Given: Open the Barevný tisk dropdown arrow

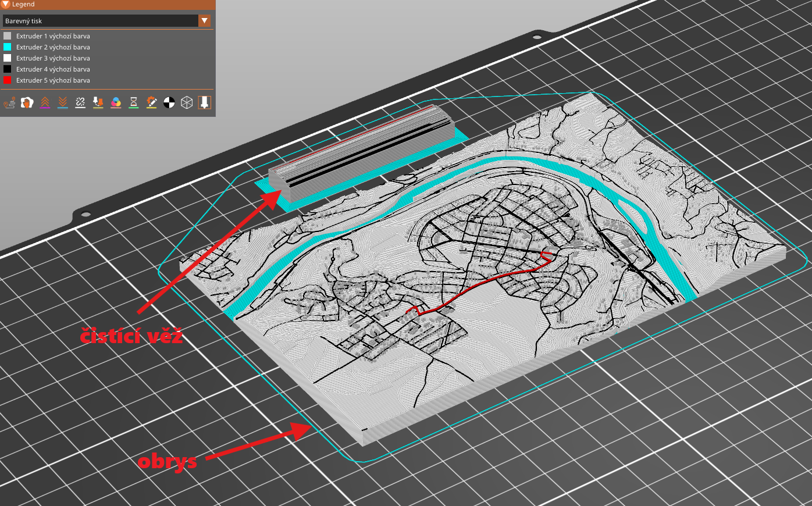Looking at the screenshot, I should click(x=204, y=21).
